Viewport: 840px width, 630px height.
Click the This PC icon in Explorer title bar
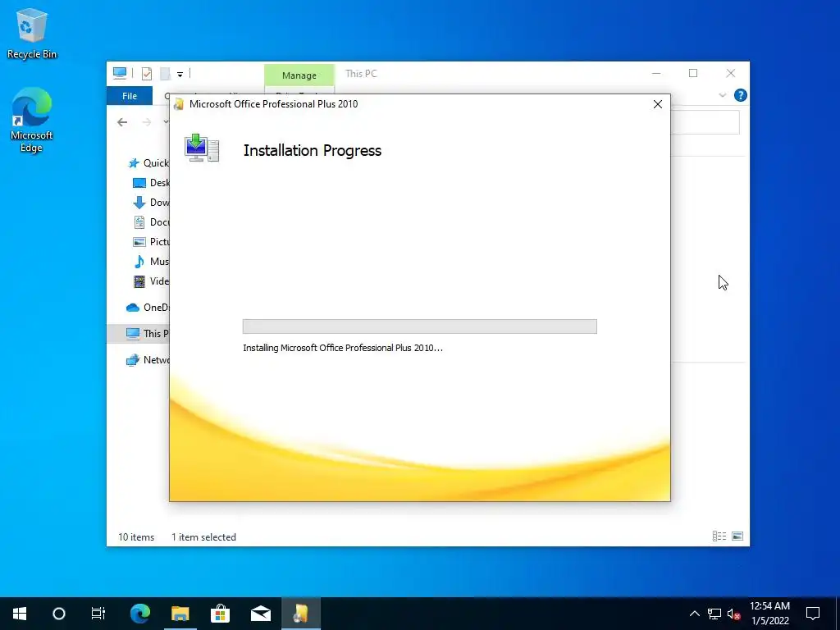(120, 73)
